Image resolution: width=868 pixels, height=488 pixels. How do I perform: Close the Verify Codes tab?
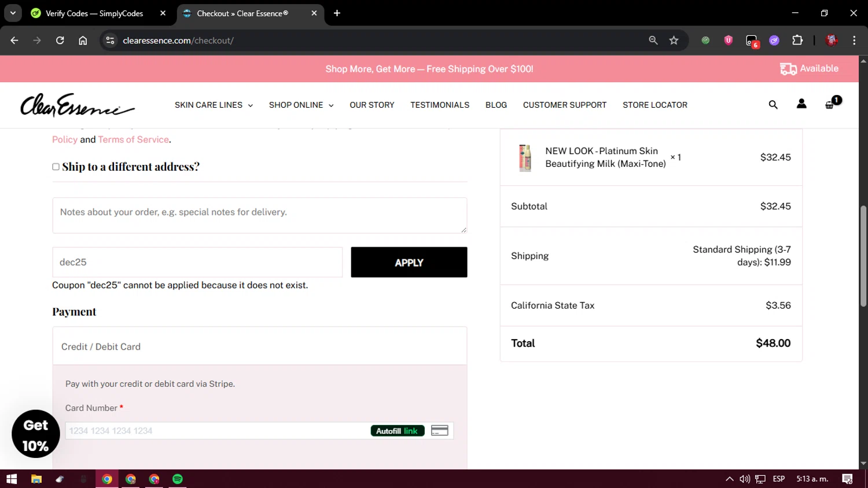coord(163,13)
